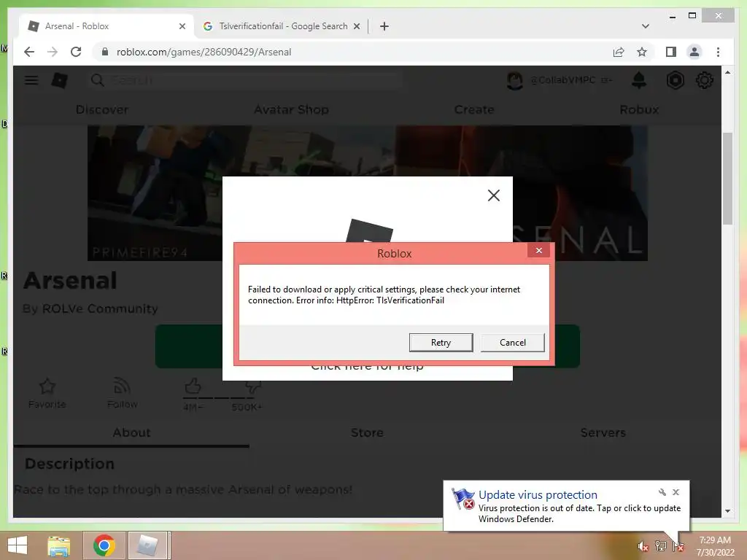Open the Discover page
This screenshot has height=560, width=747.
(102, 109)
